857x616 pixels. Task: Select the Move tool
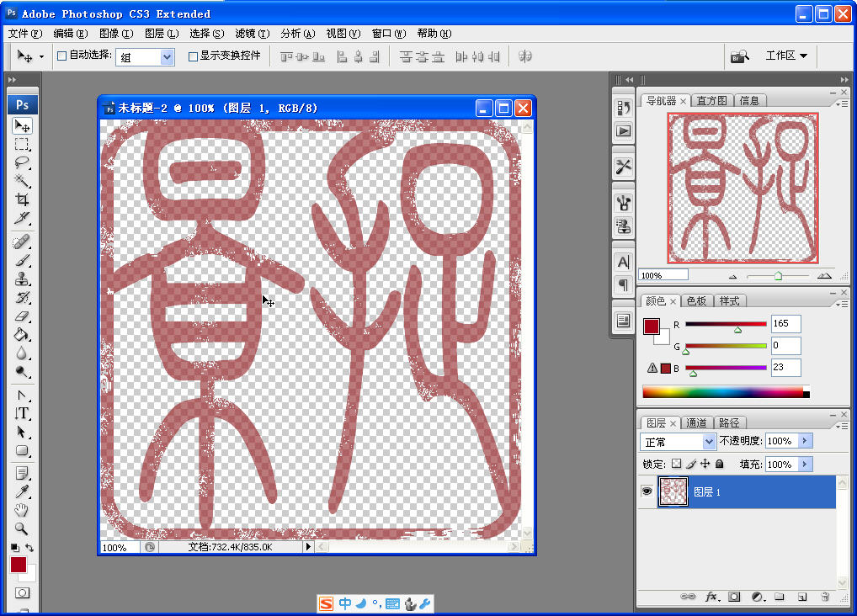(x=23, y=124)
